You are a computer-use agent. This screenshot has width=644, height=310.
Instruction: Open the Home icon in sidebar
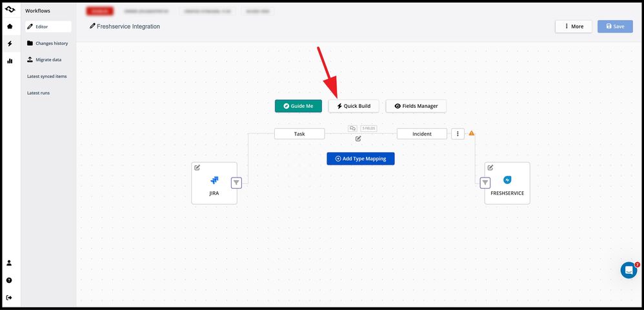tap(10, 26)
